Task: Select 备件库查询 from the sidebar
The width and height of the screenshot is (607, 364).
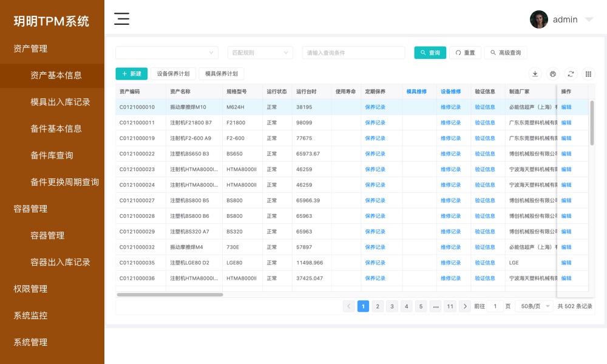Action: coord(52,155)
